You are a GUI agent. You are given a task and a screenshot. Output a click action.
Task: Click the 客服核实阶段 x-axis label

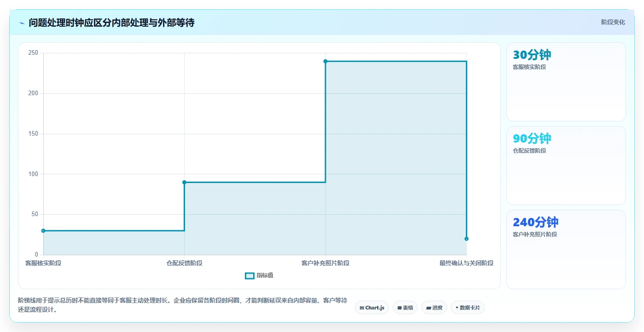pyautogui.click(x=43, y=263)
